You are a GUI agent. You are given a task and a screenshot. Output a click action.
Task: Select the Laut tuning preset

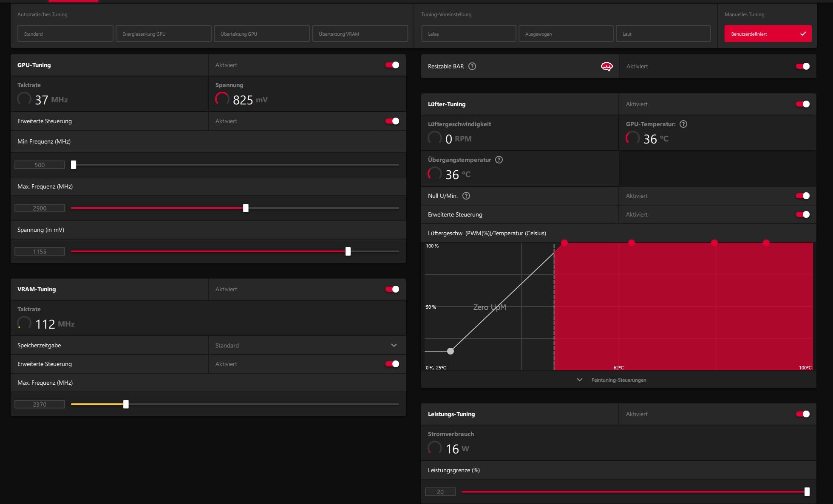point(663,34)
